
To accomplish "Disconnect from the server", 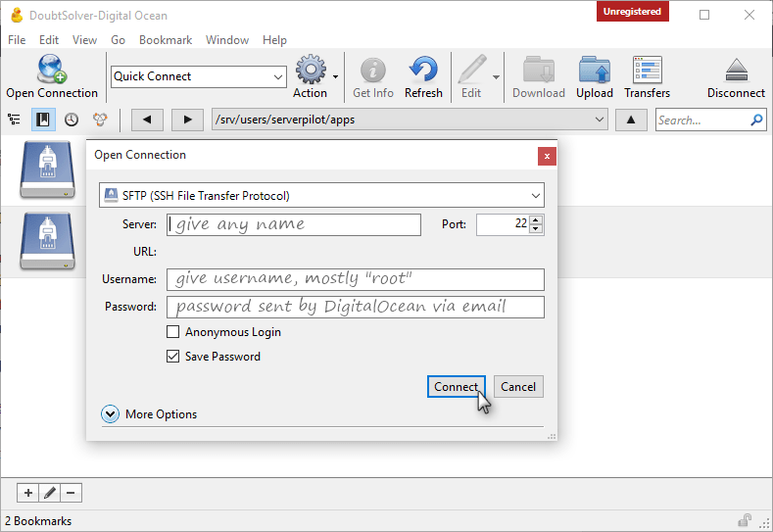I will (736, 70).
